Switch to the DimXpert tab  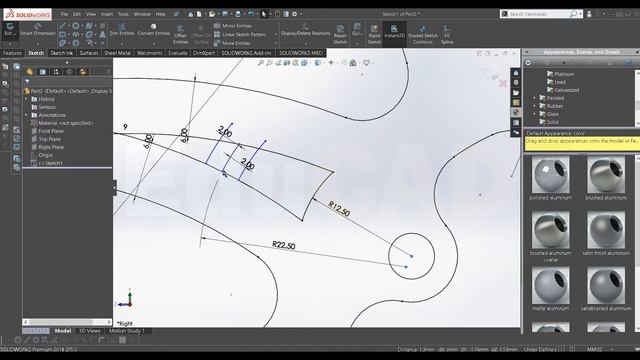(204, 53)
